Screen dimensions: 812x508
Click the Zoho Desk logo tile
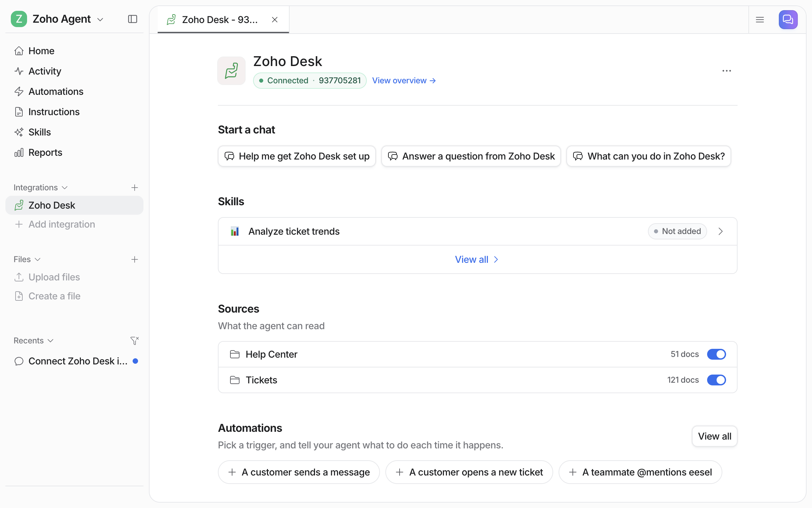pyautogui.click(x=231, y=71)
